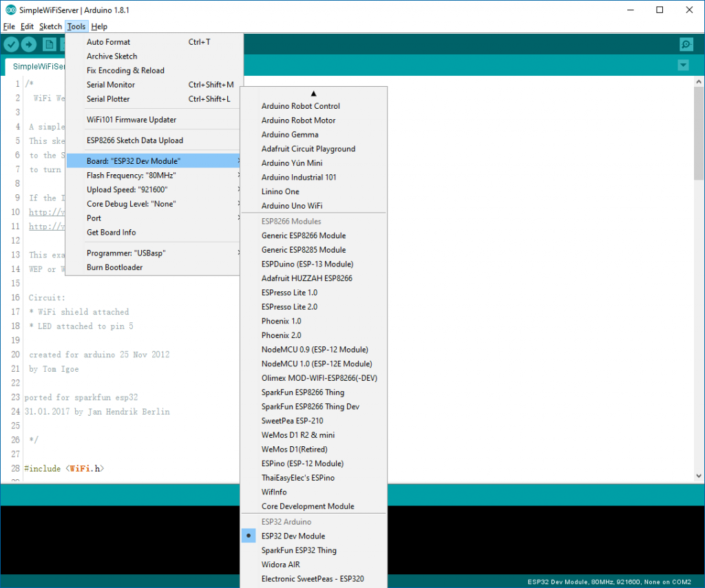
Task: Select Archive Sketch menu entry
Action: 154,56
